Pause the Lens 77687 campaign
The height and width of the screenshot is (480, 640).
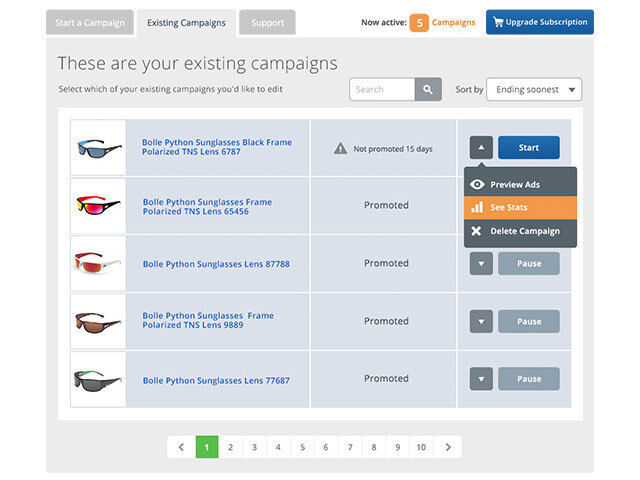[529, 379]
